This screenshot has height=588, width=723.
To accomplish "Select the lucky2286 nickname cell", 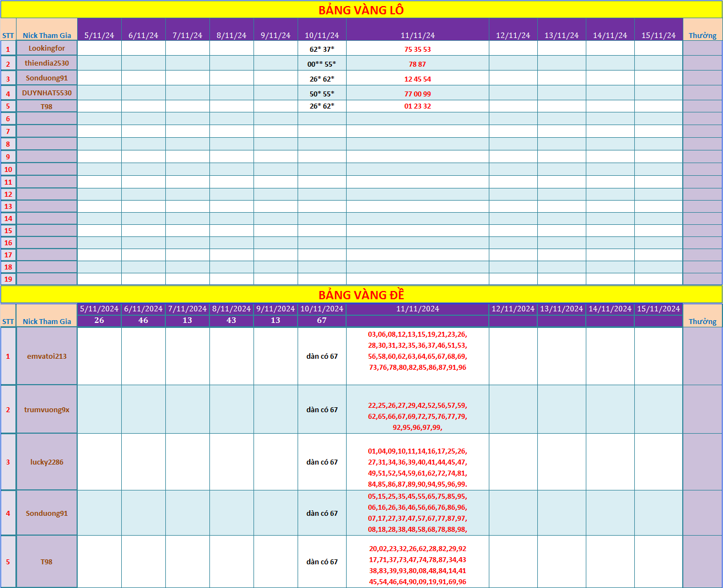I will 47,462.
